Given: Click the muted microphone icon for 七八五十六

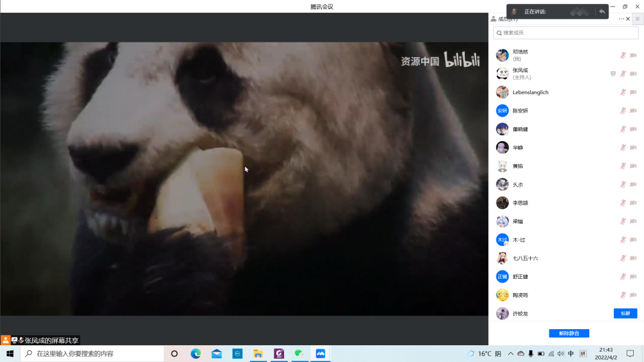Looking at the screenshot, I should (623, 258).
